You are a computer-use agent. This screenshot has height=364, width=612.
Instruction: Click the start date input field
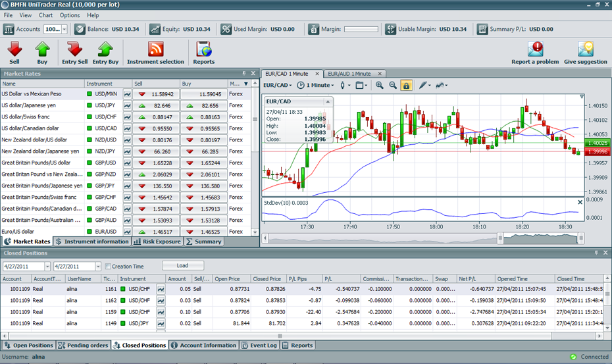[x=24, y=267]
